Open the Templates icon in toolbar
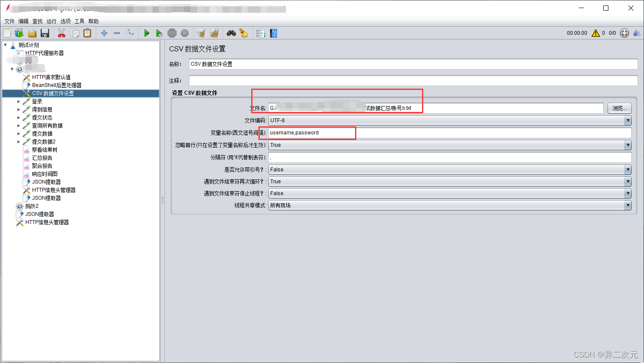Image resolution: width=644 pixels, height=363 pixels. coord(19,33)
